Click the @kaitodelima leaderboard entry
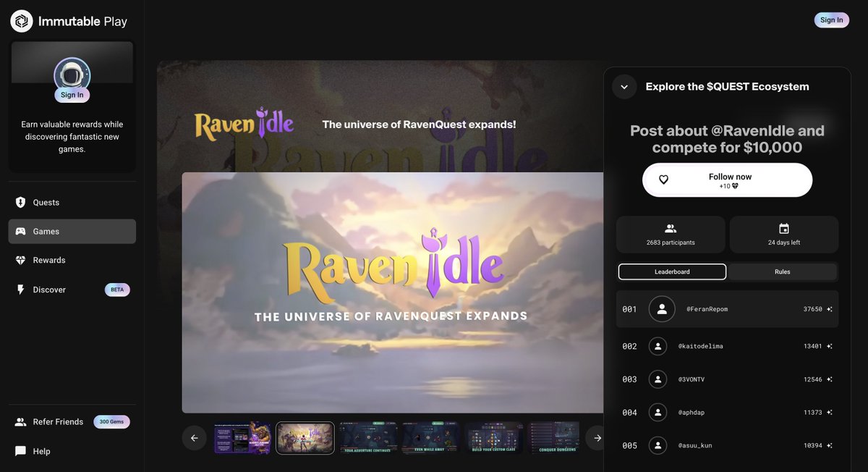This screenshot has height=472, width=868. click(727, 346)
